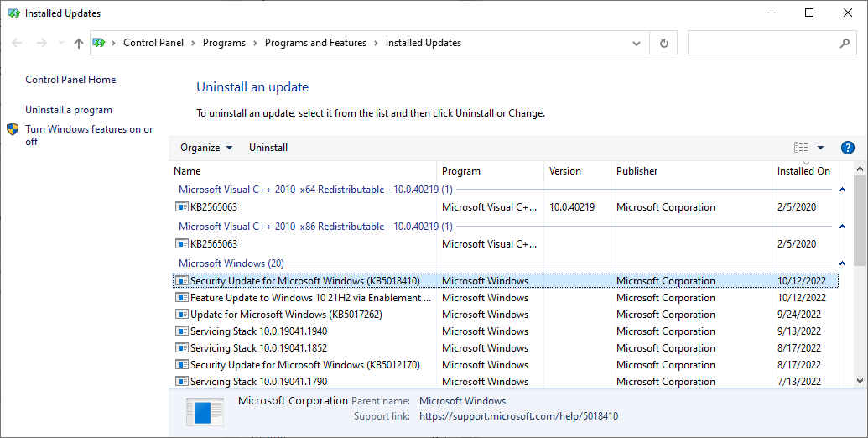Click the details pane update thumbnail
The image size is (868, 438).
[205, 412]
